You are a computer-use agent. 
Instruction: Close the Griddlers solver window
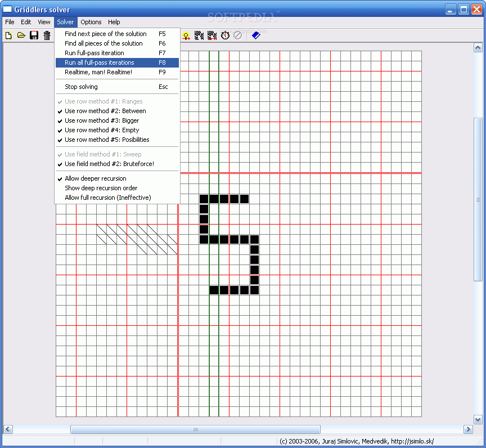tap(476, 10)
